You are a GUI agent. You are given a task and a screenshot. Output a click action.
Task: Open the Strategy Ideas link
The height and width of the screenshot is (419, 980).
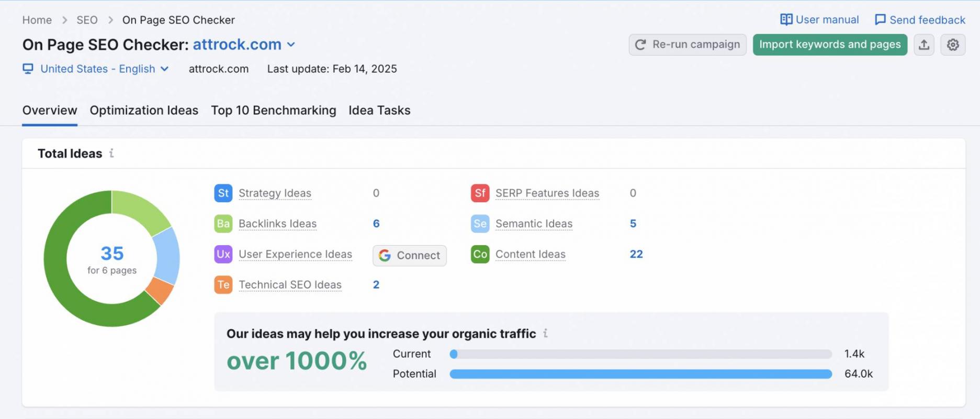click(x=275, y=193)
